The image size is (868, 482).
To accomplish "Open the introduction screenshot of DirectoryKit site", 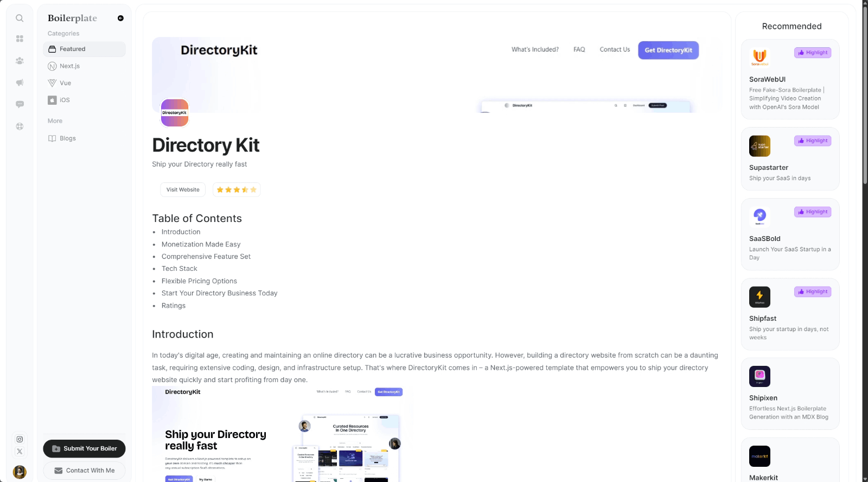I will [282, 434].
